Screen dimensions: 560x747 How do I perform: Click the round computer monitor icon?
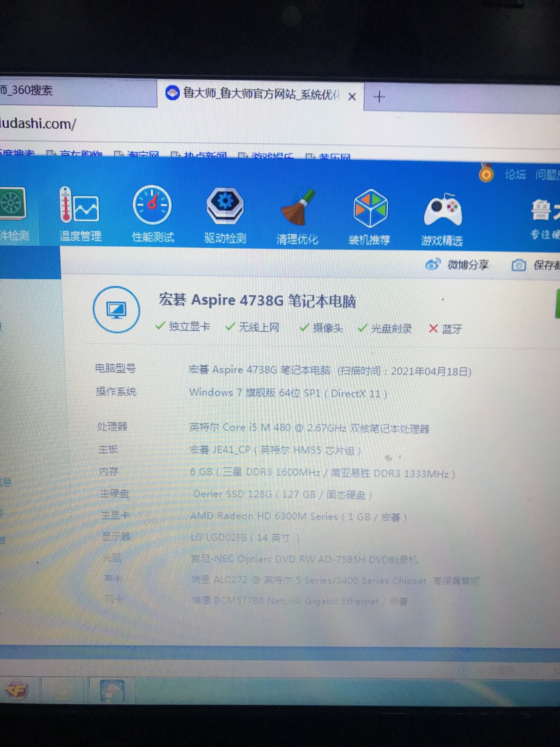[116, 310]
